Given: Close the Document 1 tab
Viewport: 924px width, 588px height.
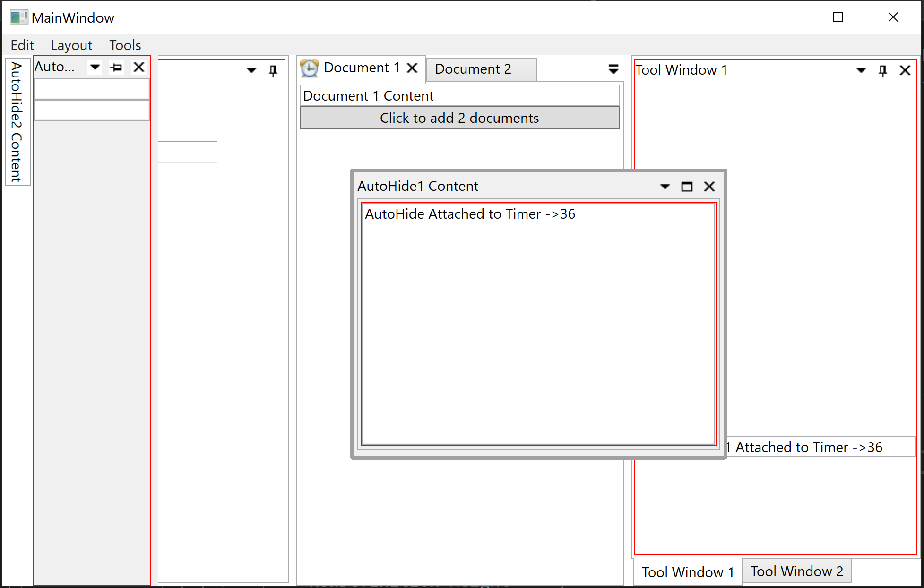Looking at the screenshot, I should coord(412,68).
